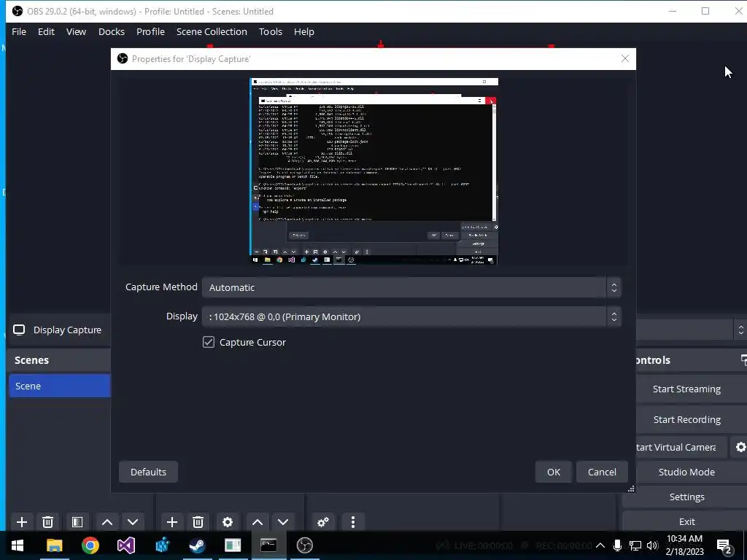The height and width of the screenshot is (560, 747).
Task: Move source up arrow
Action: pos(258,522)
